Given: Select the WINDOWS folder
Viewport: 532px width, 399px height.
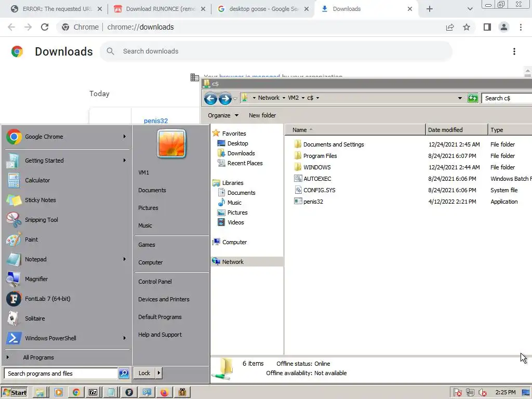Looking at the screenshot, I should coord(317,167).
